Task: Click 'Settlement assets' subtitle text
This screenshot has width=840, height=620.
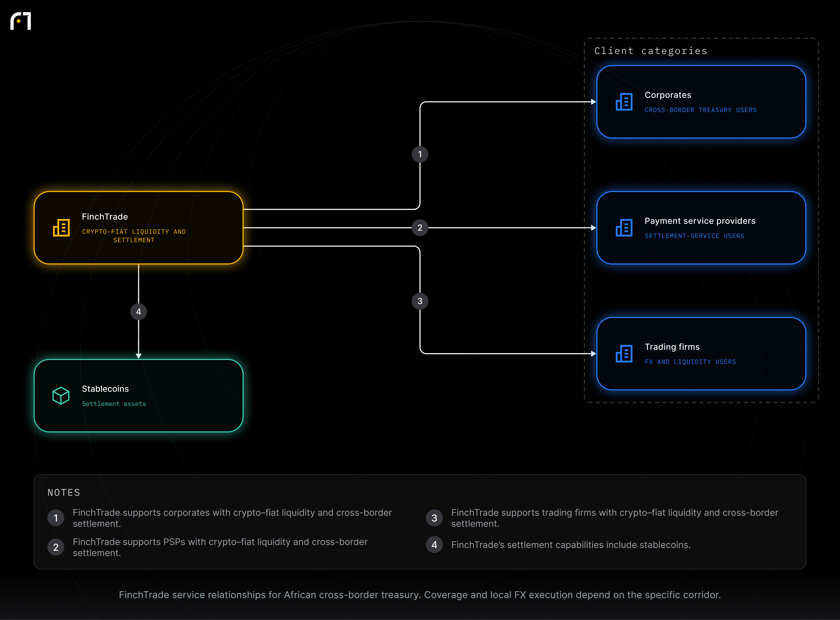Action: 114,404
